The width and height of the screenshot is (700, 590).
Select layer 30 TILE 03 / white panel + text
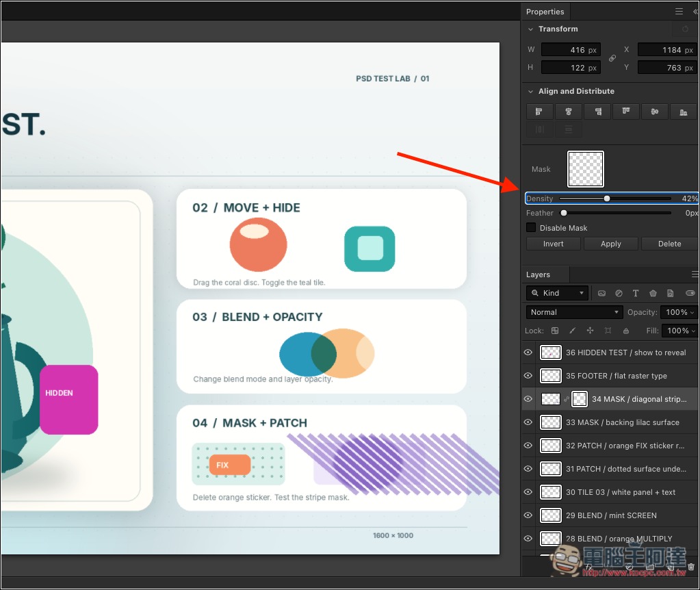(x=621, y=492)
